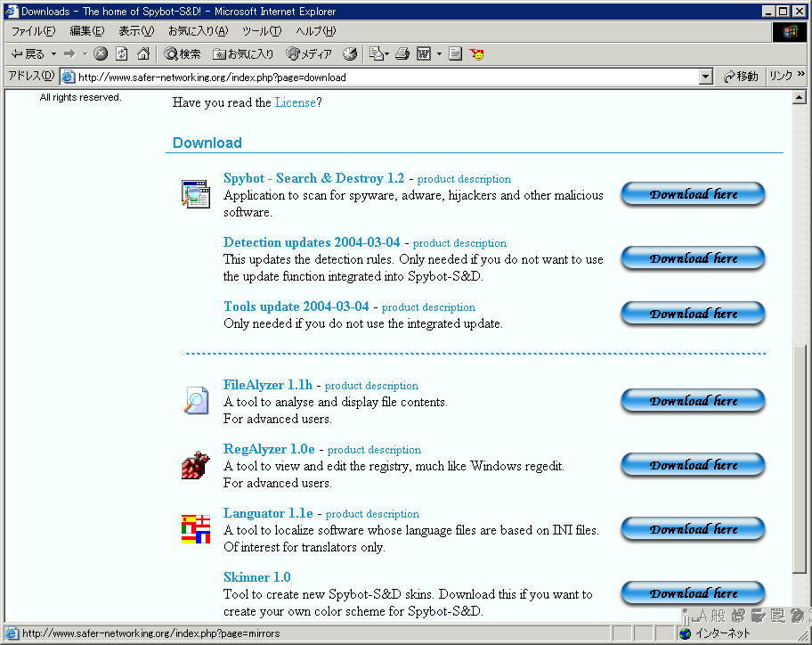Click 'Download here' for Tools update

pyautogui.click(x=693, y=314)
